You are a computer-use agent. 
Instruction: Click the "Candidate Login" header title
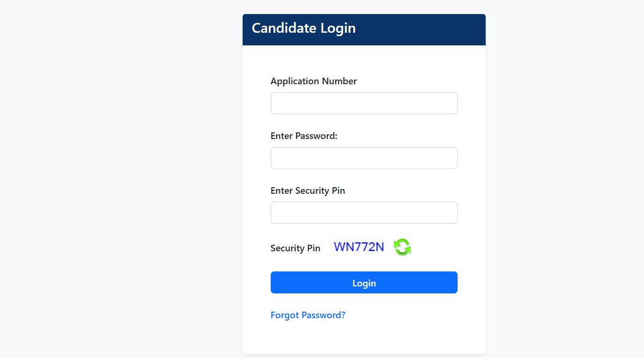(x=303, y=28)
